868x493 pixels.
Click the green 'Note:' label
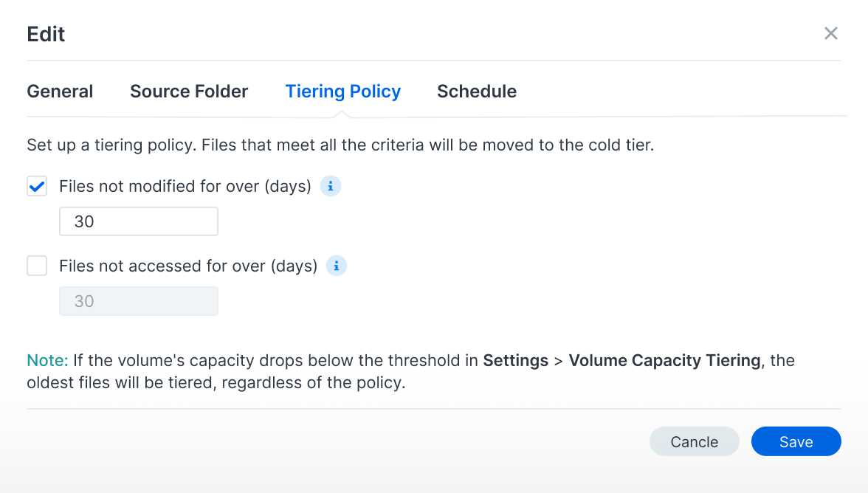[x=47, y=361]
